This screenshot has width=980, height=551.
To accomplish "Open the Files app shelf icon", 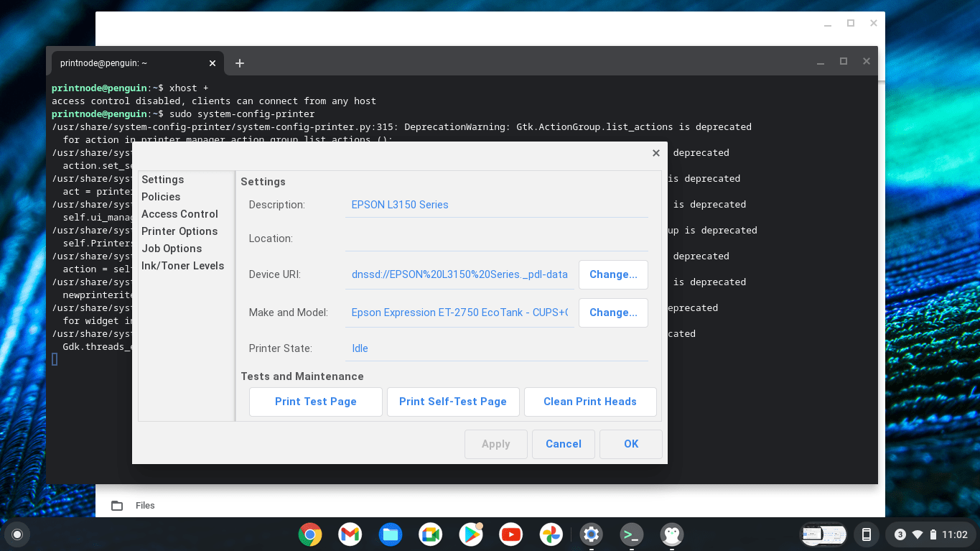I will click(391, 534).
